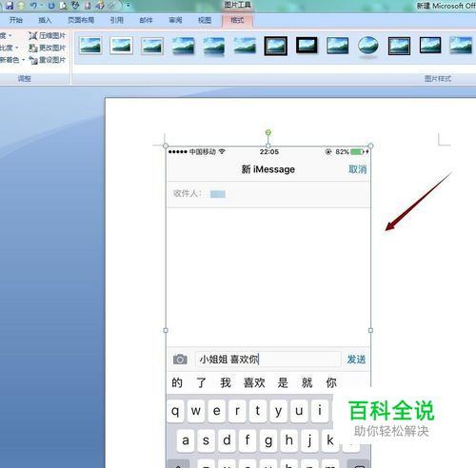Apply the simple thin black frame style
Screen dimensions: 476x468
click(x=337, y=46)
